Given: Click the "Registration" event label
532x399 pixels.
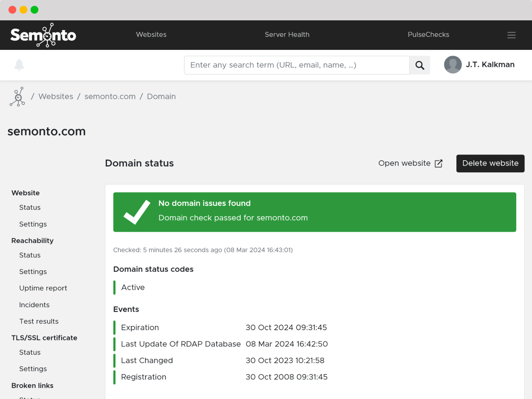Looking at the screenshot, I should click(x=143, y=377).
